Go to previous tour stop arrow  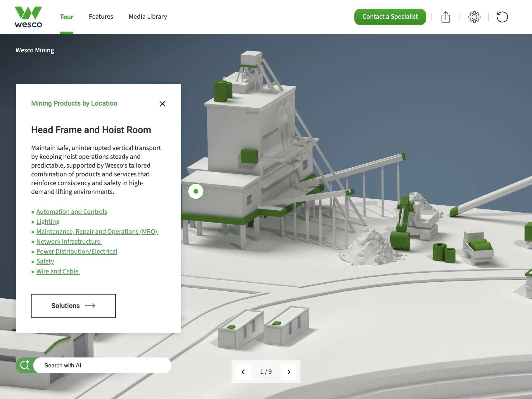click(x=243, y=372)
